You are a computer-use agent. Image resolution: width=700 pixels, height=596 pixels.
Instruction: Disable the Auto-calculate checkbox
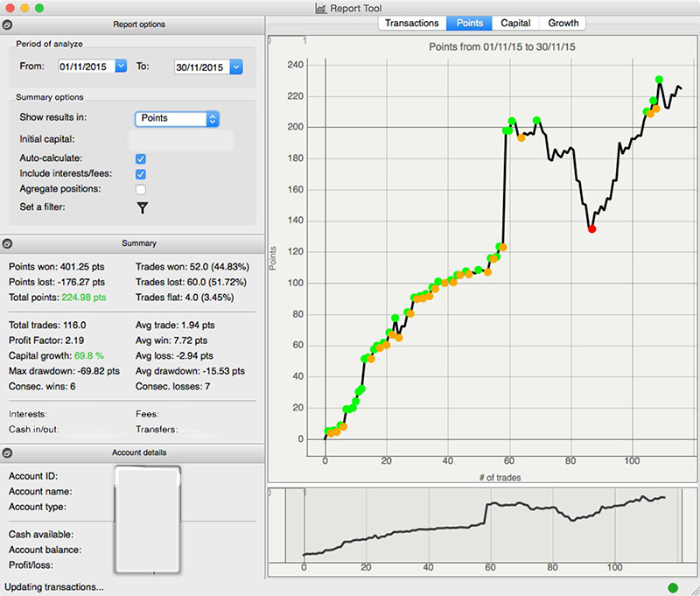[140, 158]
